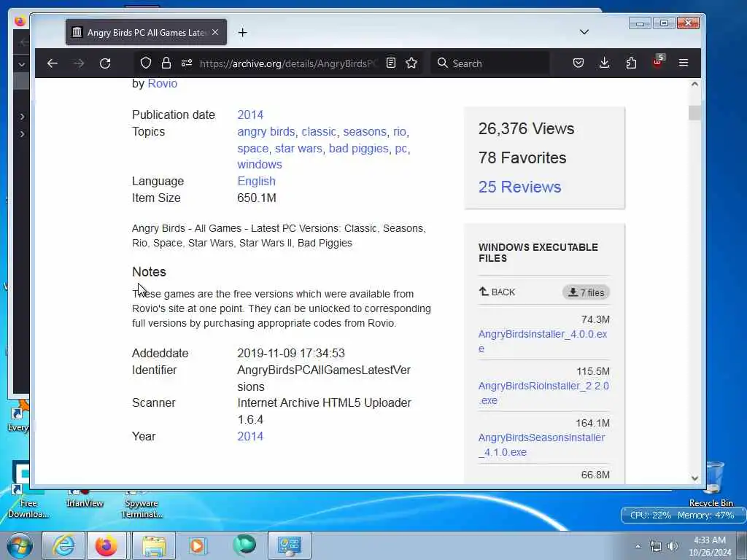Open the Spyware Terminator desktop shortcut

142,503
